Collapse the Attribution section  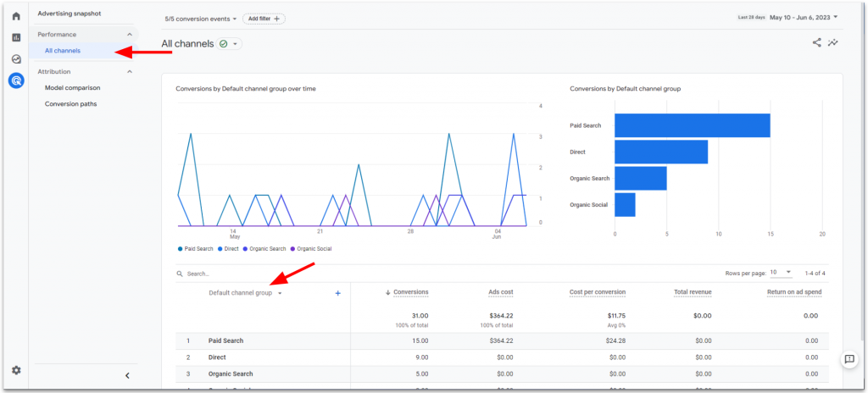tap(130, 72)
